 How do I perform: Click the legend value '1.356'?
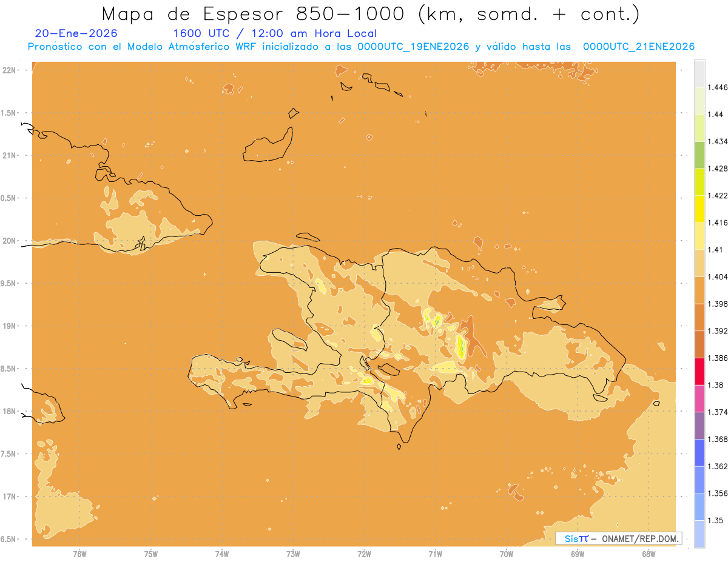(x=718, y=493)
